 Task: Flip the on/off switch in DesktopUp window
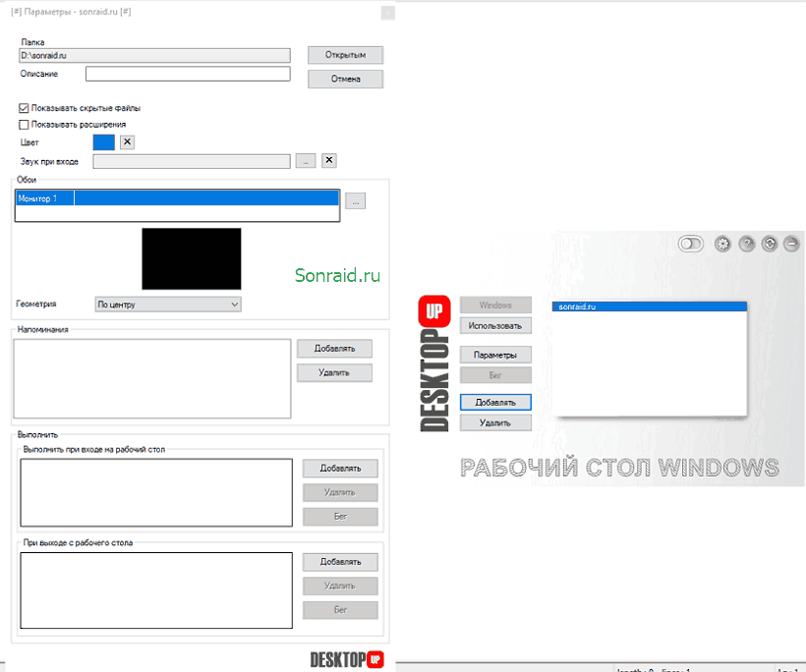pyautogui.click(x=690, y=244)
